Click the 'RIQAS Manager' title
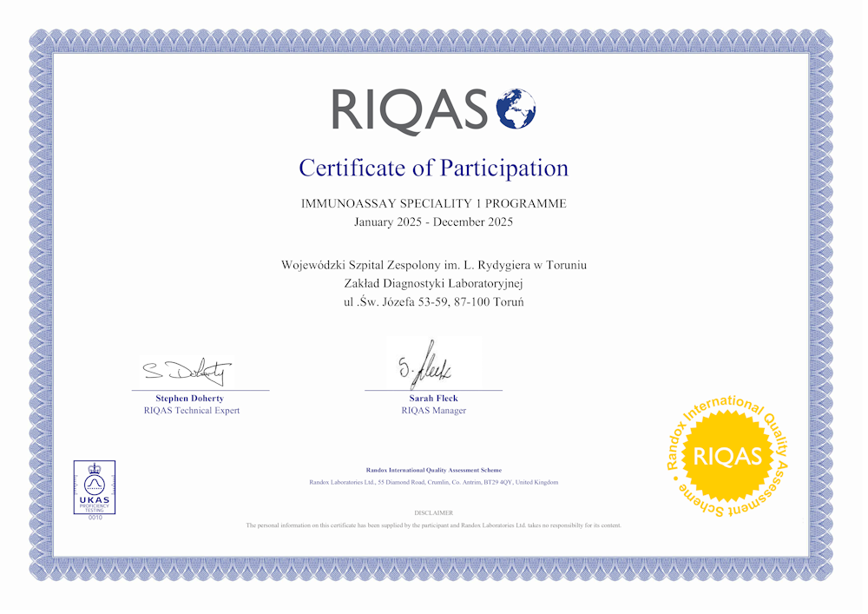Image resolution: width=868 pixels, height=614 pixels. pyautogui.click(x=433, y=411)
